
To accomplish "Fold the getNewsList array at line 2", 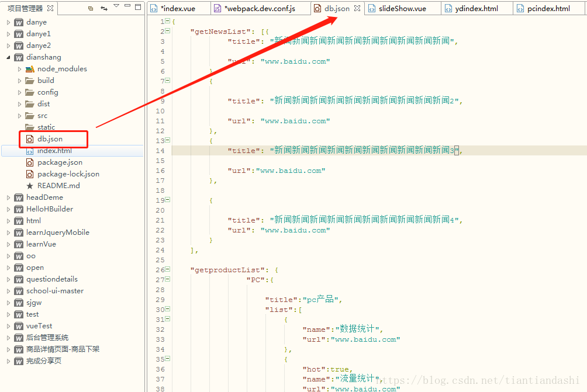I will (167, 31).
